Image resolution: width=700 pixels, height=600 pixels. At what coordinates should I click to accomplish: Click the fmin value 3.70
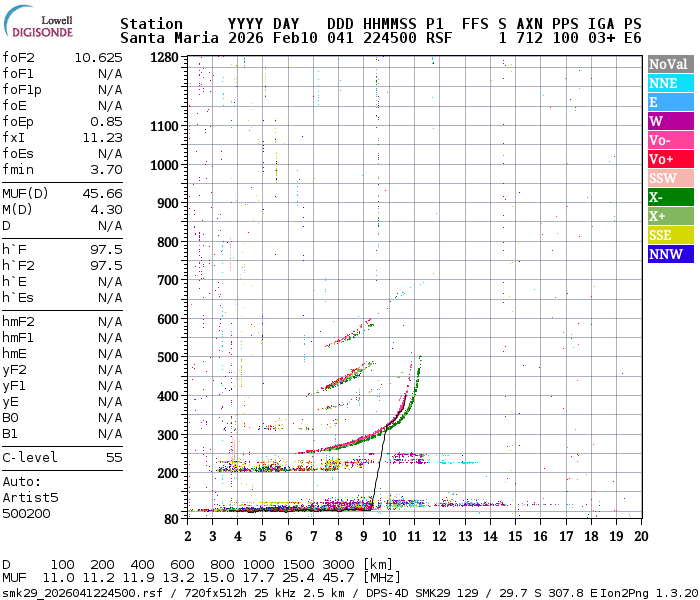click(106, 170)
